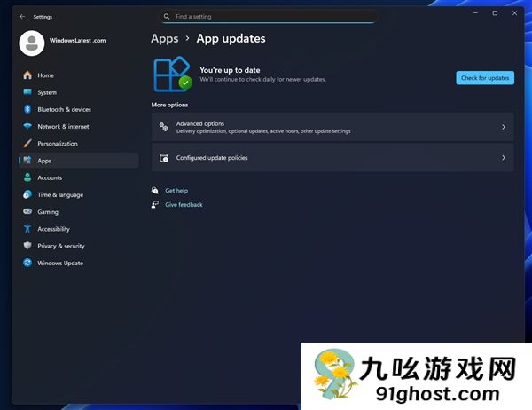Open the Get help link
The height and width of the screenshot is (410, 532).
coord(176,191)
